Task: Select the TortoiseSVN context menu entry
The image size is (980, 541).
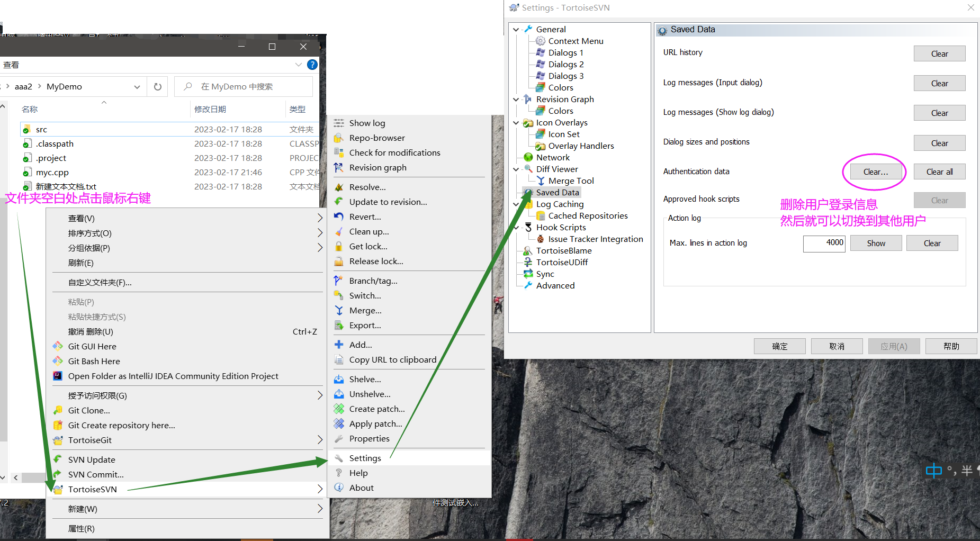Action: tap(187, 489)
